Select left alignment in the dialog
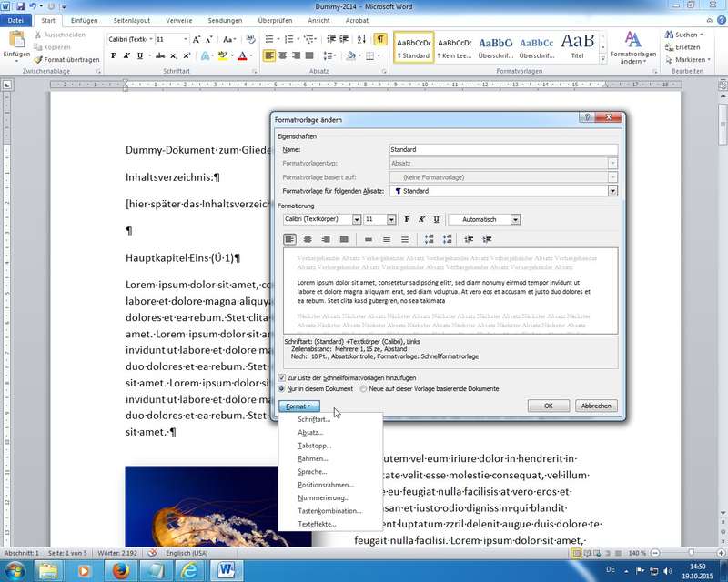The image size is (728, 582). 289,239
